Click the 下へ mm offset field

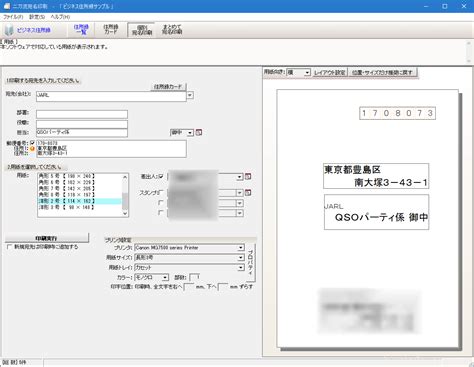point(223,287)
